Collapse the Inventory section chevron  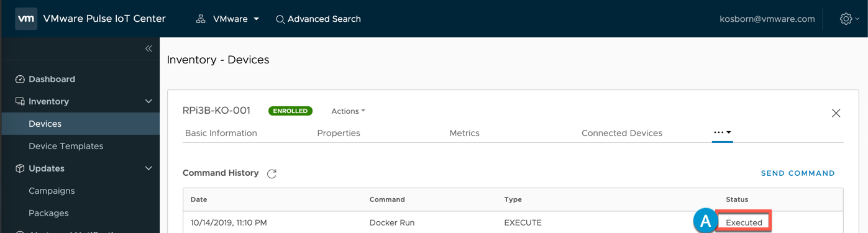(x=148, y=101)
